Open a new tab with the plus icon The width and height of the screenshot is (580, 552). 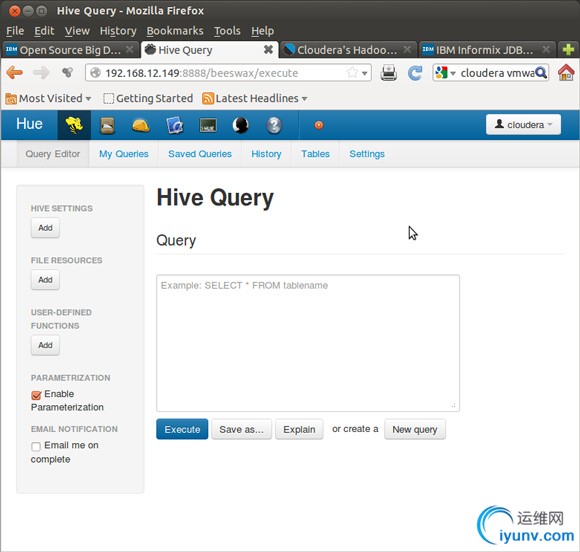coord(568,49)
